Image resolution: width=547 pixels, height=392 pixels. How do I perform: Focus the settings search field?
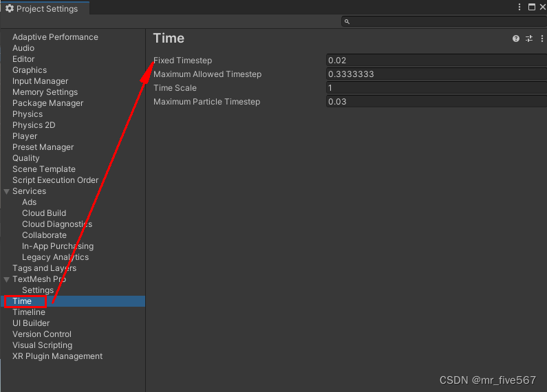point(444,21)
